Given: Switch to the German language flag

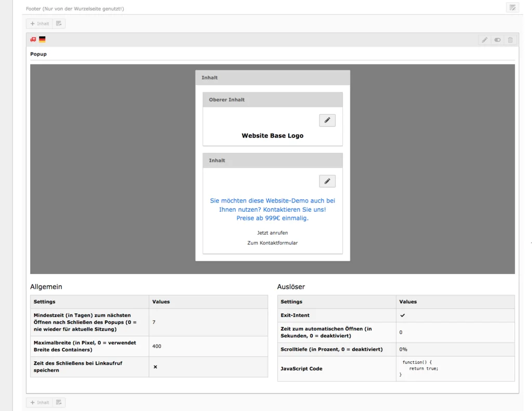Looking at the screenshot, I should pos(42,39).
